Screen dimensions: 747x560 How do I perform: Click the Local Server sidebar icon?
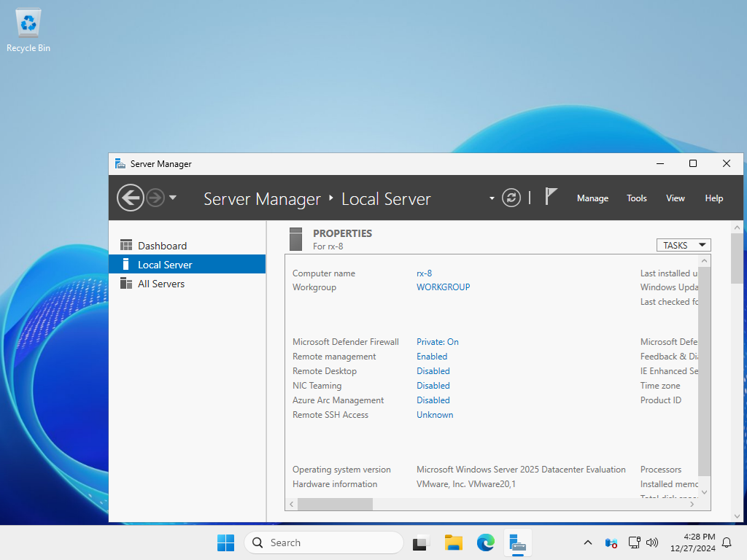(125, 264)
